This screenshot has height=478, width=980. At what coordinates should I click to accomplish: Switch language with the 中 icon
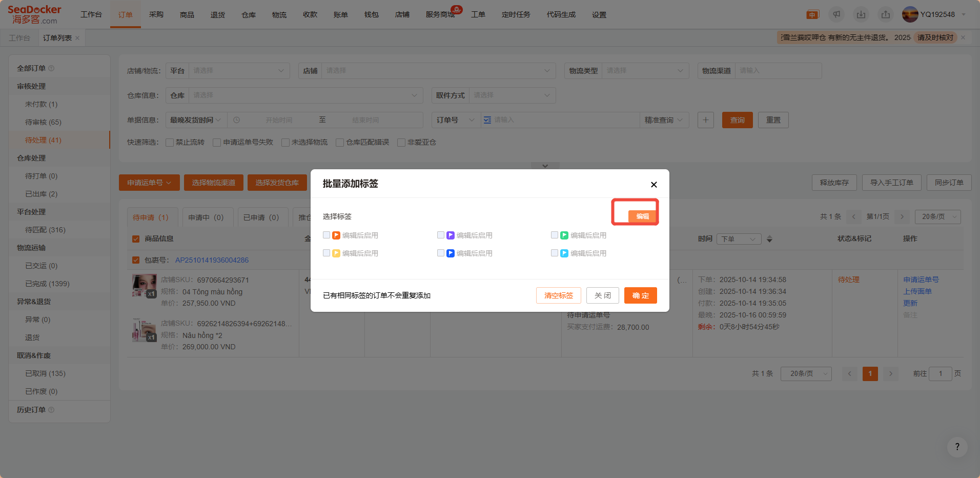(x=812, y=14)
